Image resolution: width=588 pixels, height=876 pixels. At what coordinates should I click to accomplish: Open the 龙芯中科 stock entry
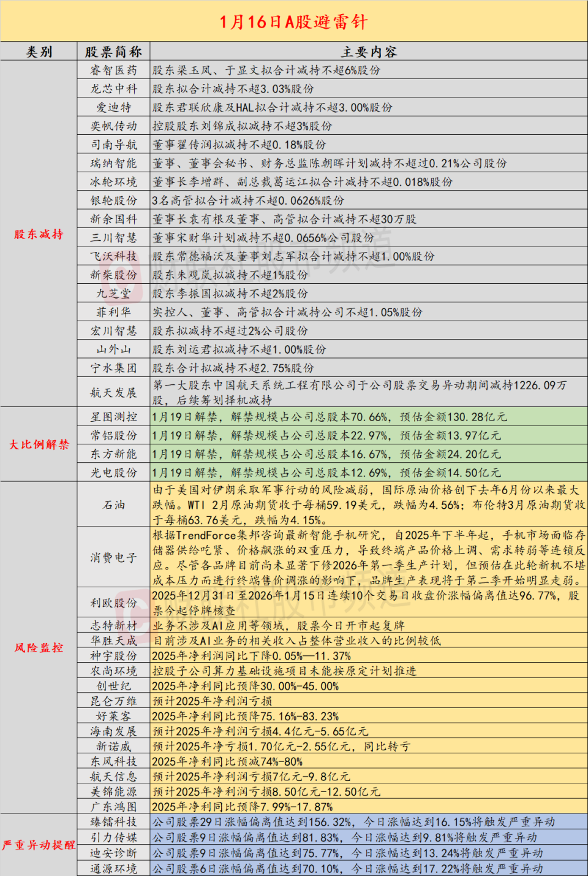click(x=112, y=88)
